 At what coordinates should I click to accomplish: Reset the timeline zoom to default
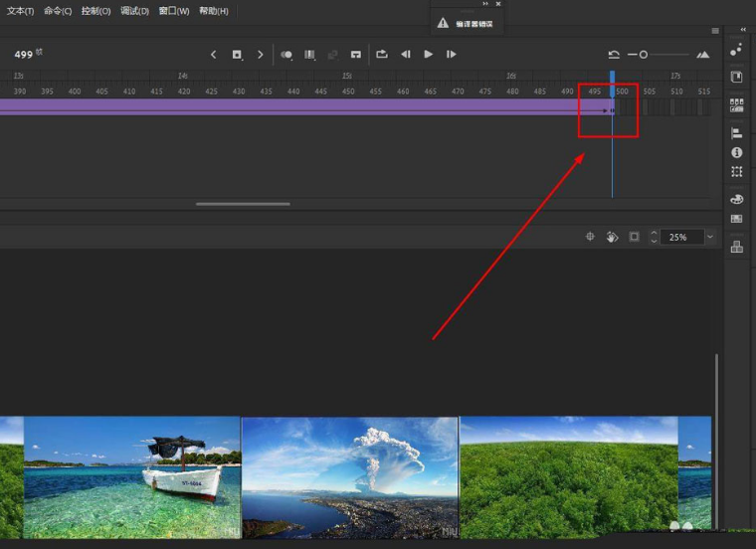tap(614, 55)
